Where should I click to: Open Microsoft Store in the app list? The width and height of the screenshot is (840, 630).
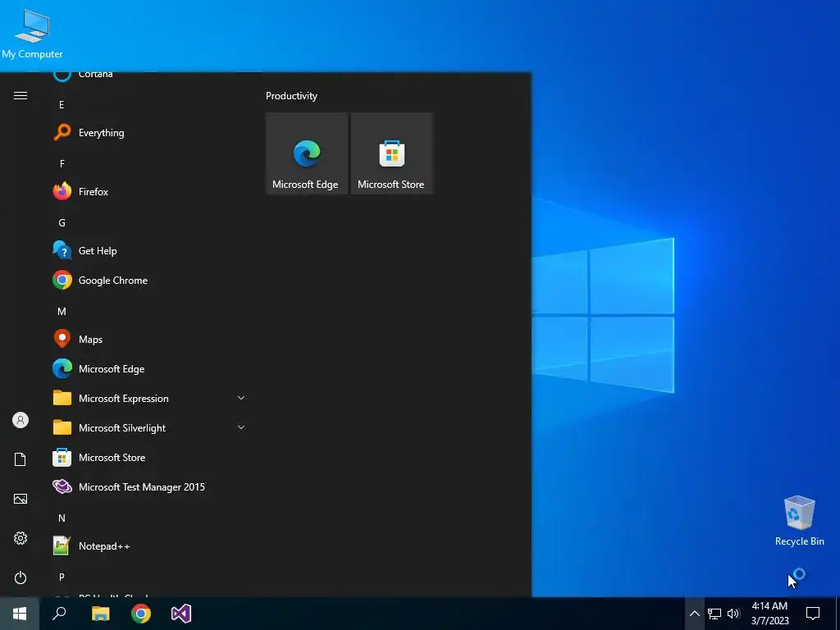coord(150,457)
